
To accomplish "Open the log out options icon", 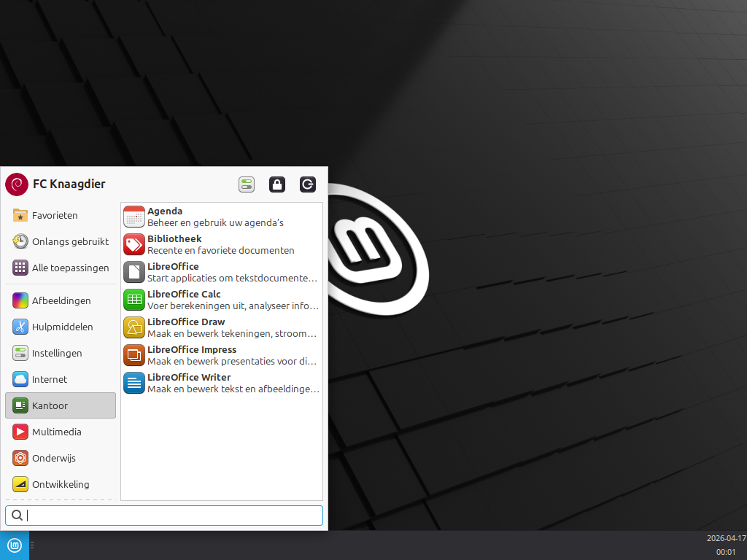I will click(x=307, y=184).
